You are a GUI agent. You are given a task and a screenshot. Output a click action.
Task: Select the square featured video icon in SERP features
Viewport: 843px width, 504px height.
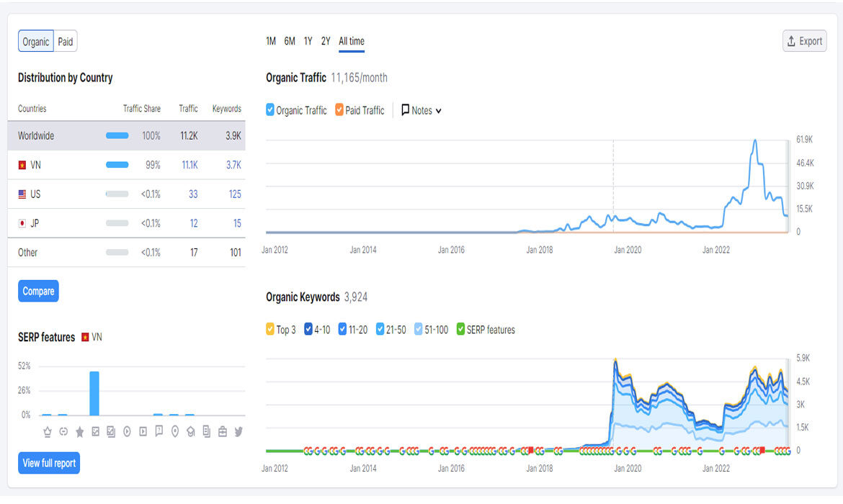[x=143, y=431]
